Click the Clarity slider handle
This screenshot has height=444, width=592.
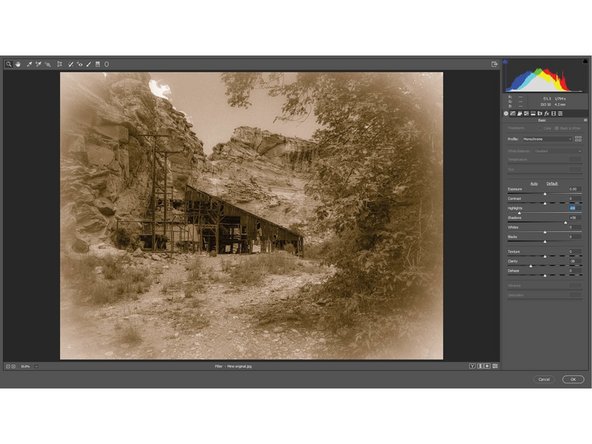[x=531, y=266]
